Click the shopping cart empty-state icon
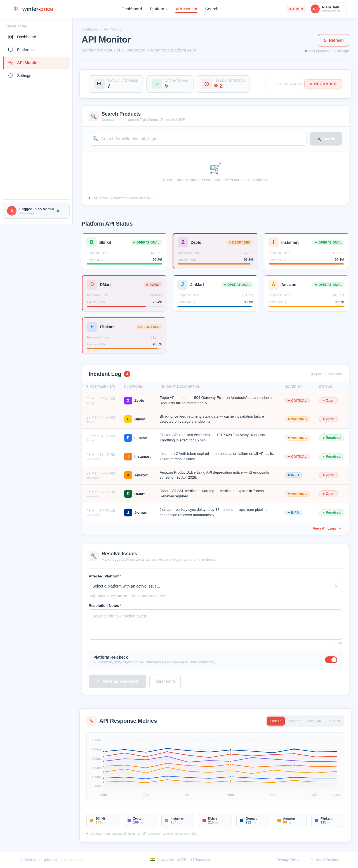Image resolution: width=358 pixels, height=868 pixels. pos(215,168)
